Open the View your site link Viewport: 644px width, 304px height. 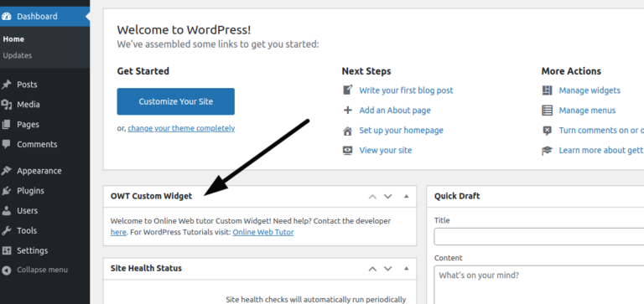coord(386,151)
